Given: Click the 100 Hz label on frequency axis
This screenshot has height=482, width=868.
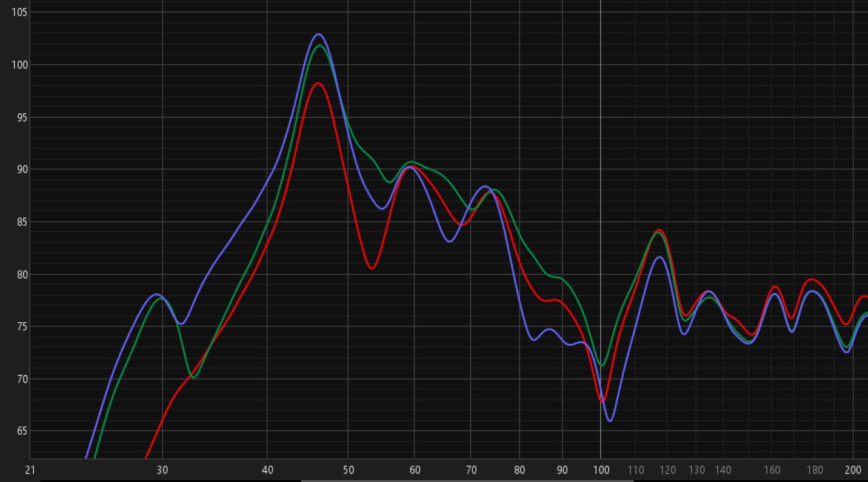Looking at the screenshot, I should point(601,470).
